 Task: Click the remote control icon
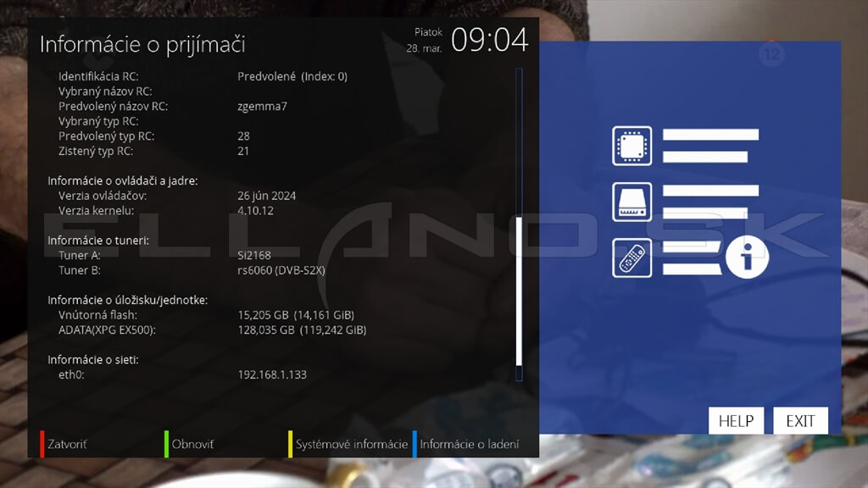[x=632, y=258]
